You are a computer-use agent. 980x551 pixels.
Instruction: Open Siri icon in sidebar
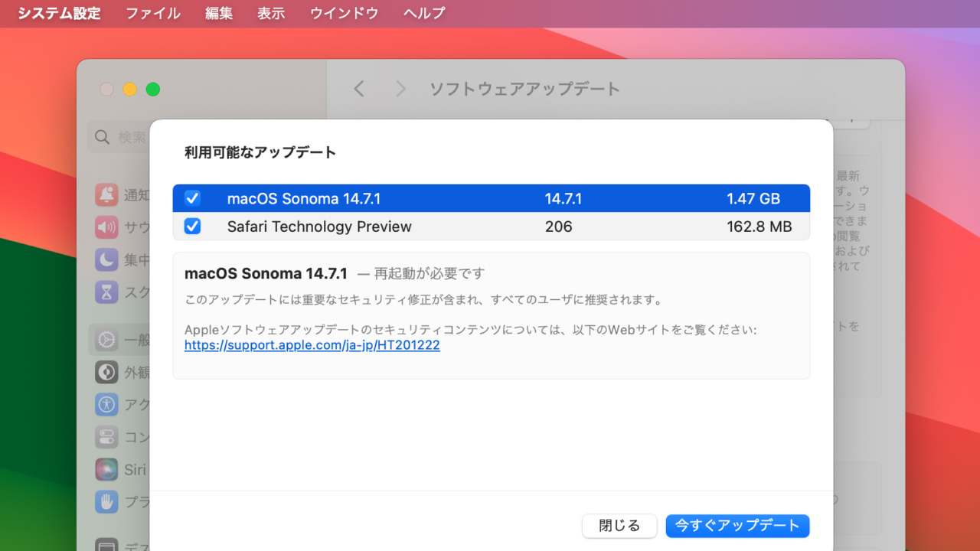coord(106,469)
